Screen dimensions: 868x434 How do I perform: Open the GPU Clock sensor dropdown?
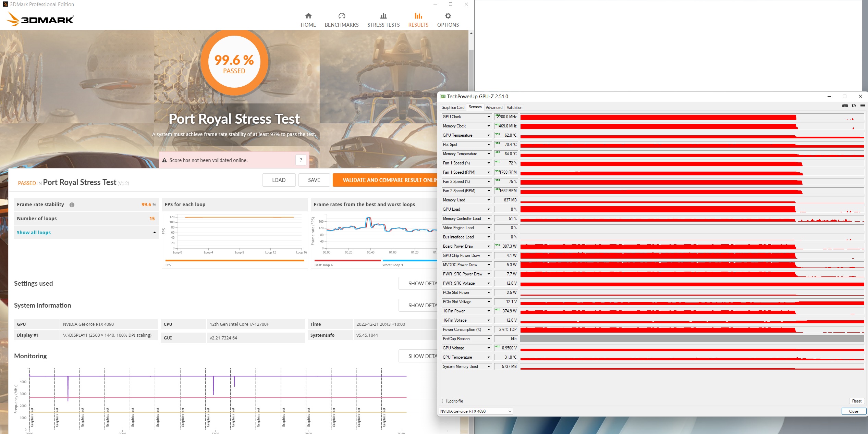tap(489, 117)
